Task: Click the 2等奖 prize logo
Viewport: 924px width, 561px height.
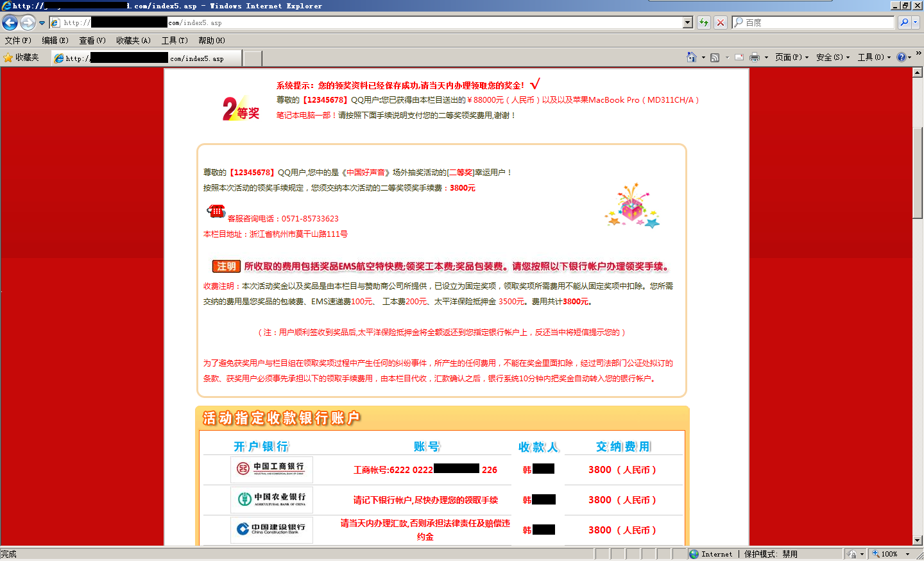Action: pyautogui.click(x=241, y=108)
